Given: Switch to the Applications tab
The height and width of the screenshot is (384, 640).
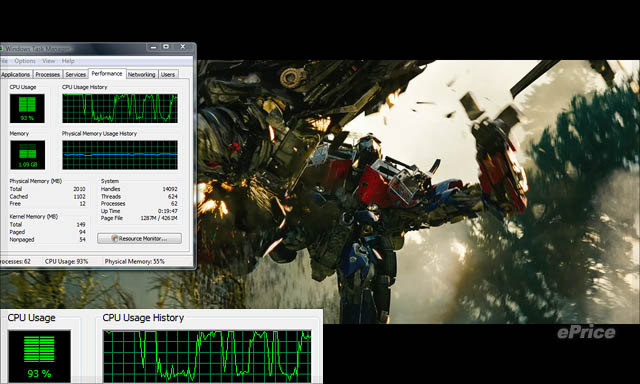Looking at the screenshot, I should point(16,74).
